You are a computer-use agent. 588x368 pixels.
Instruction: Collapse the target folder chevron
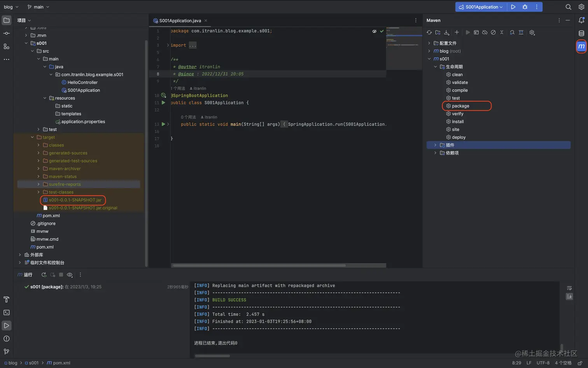click(x=32, y=137)
